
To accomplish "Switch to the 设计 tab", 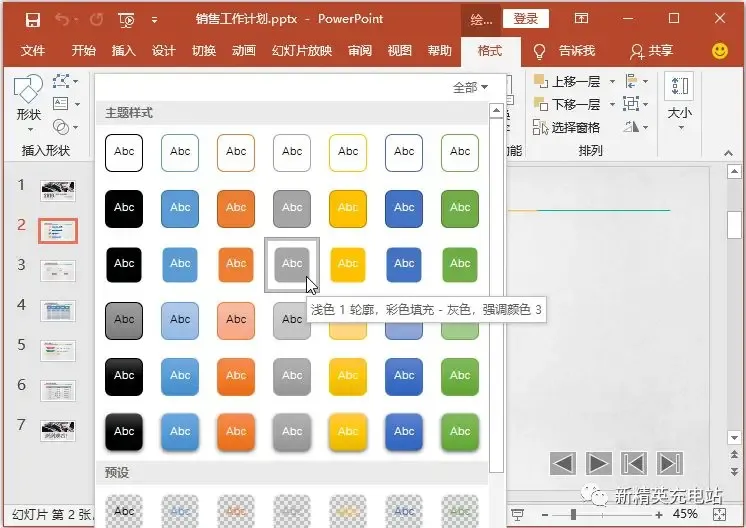I will (164, 50).
